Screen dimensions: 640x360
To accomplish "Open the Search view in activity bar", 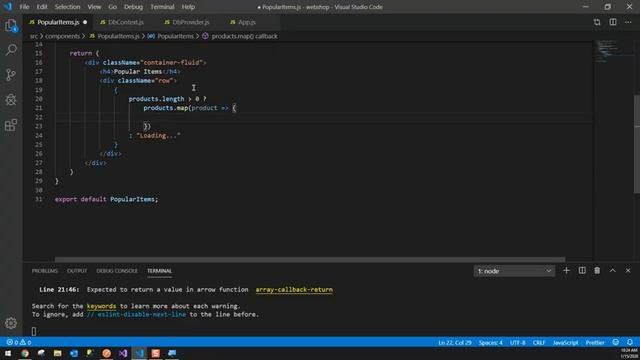I will point(11,50).
